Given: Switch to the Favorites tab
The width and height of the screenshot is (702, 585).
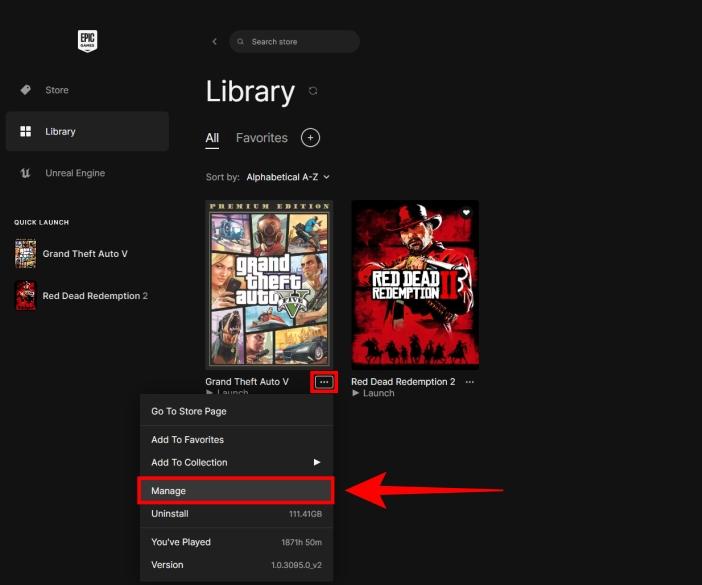Looking at the screenshot, I should (x=262, y=138).
